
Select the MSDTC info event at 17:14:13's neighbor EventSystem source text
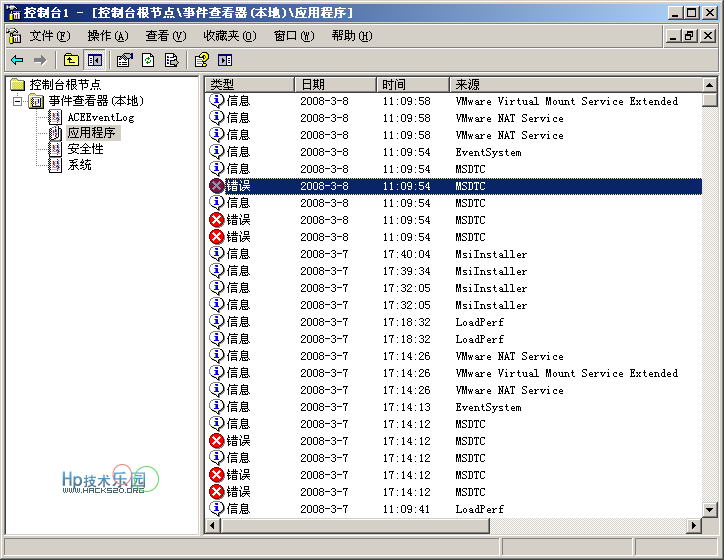point(489,407)
